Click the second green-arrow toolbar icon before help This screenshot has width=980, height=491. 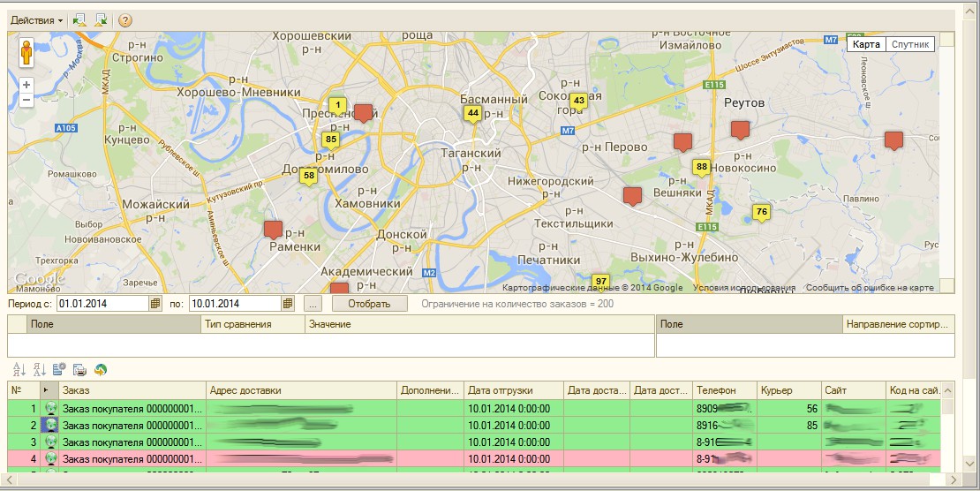101,20
